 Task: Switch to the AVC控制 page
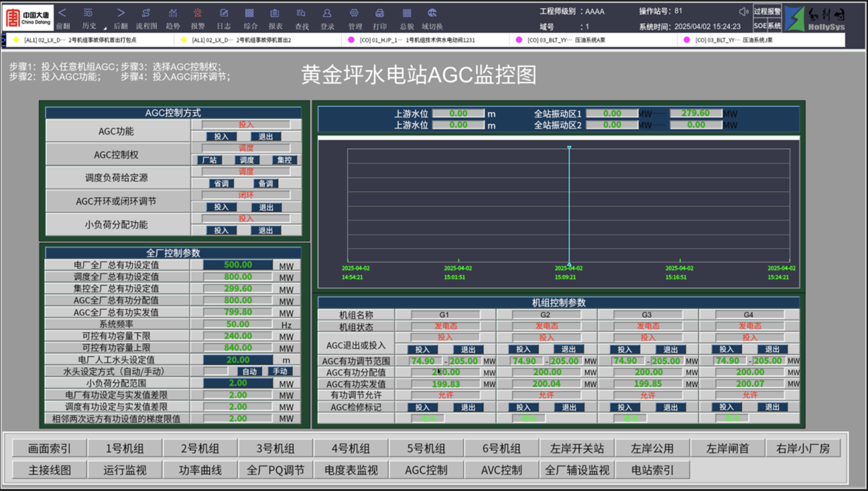[501, 470]
